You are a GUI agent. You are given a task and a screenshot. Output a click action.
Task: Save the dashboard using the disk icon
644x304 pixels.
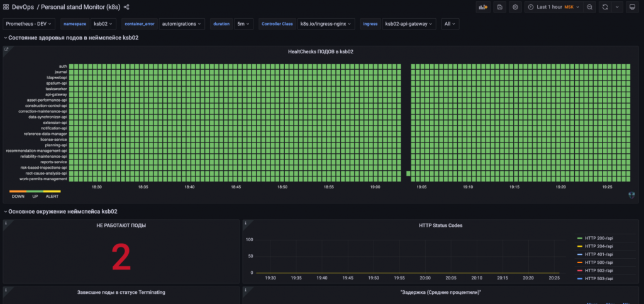(x=499, y=7)
